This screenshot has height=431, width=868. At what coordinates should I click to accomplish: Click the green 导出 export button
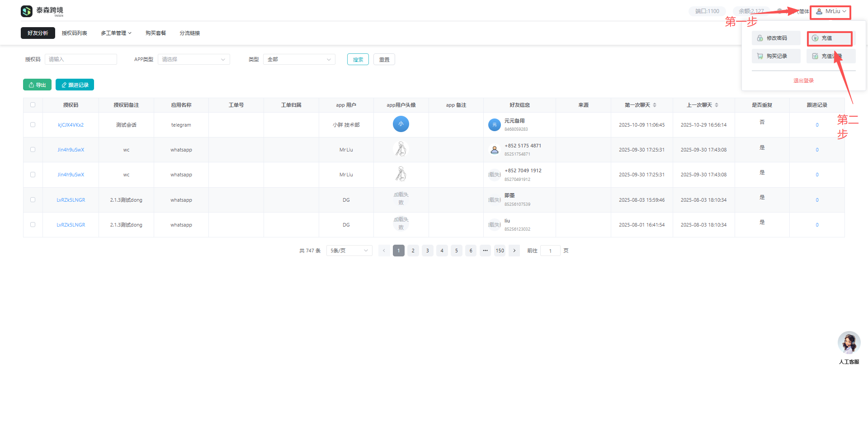(x=37, y=85)
